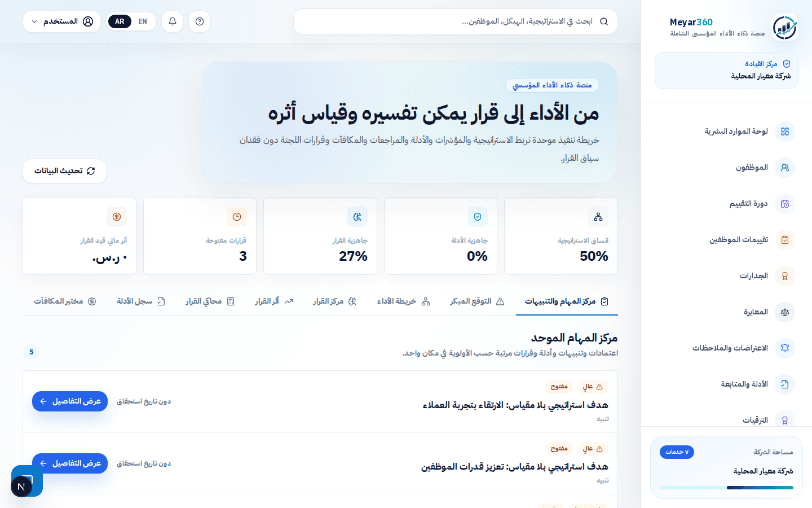The height and width of the screenshot is (508, 812).
Task: View details for الارتقاء بتجربة العملاء task
Action: point(70,401)
